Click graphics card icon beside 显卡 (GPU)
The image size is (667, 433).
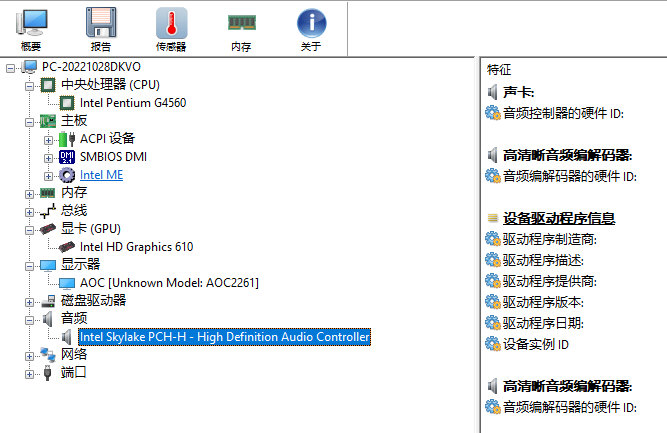pos(48,229)
